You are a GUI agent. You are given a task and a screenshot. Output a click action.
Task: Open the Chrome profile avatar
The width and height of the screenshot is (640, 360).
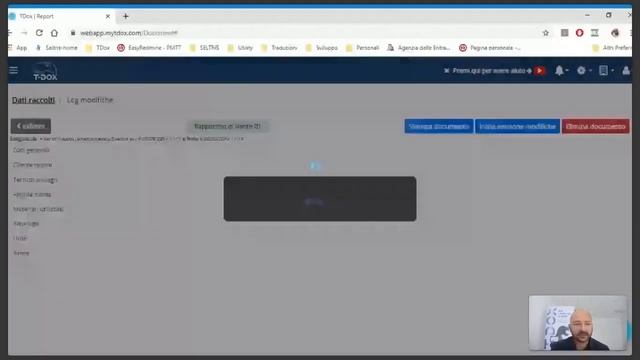pos(615,33)
